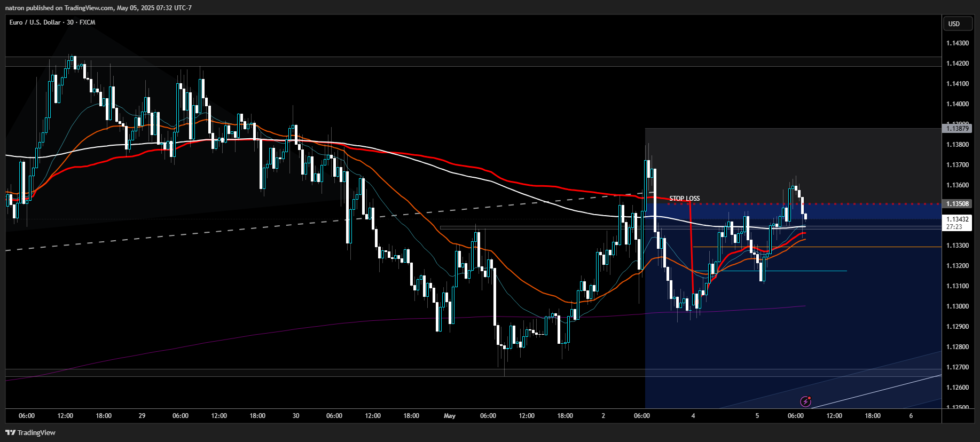Click the 1.13300 price axis label
The height and width of the screenshot is (442, 980).
pyautogui.click(x=957, y=246)
